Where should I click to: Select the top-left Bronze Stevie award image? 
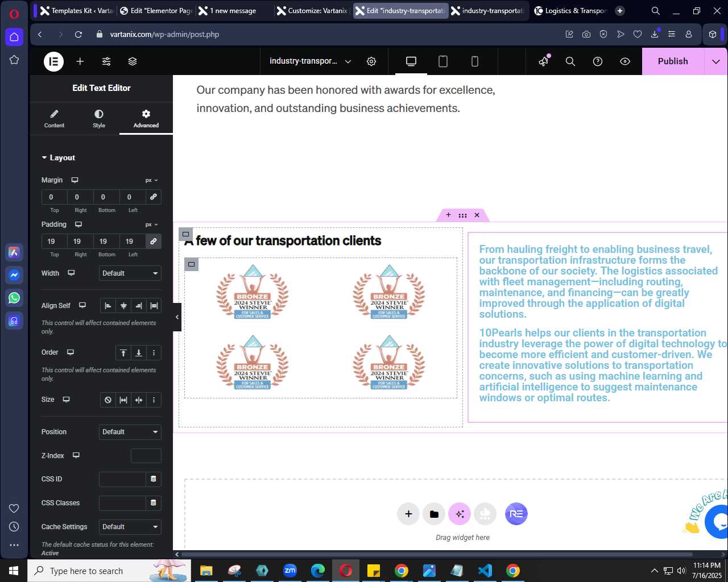(x=253, y=292)
